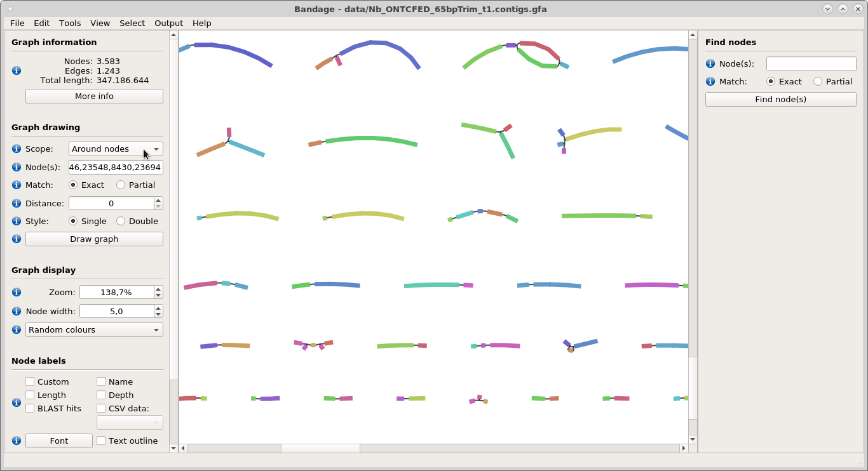Decrease the Distance spinbox value

point(158,206)
